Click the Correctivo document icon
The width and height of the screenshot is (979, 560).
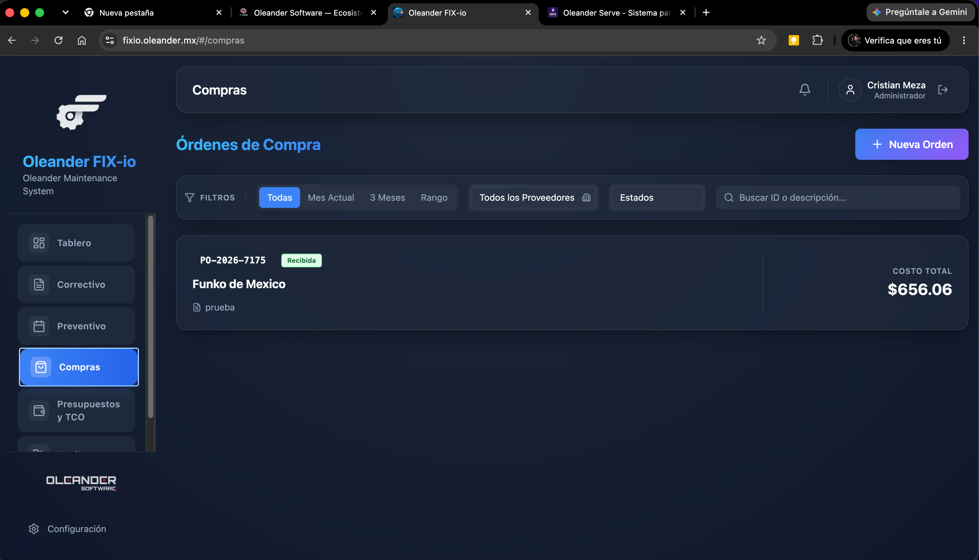pyautogui.click(x=39, y=284)
